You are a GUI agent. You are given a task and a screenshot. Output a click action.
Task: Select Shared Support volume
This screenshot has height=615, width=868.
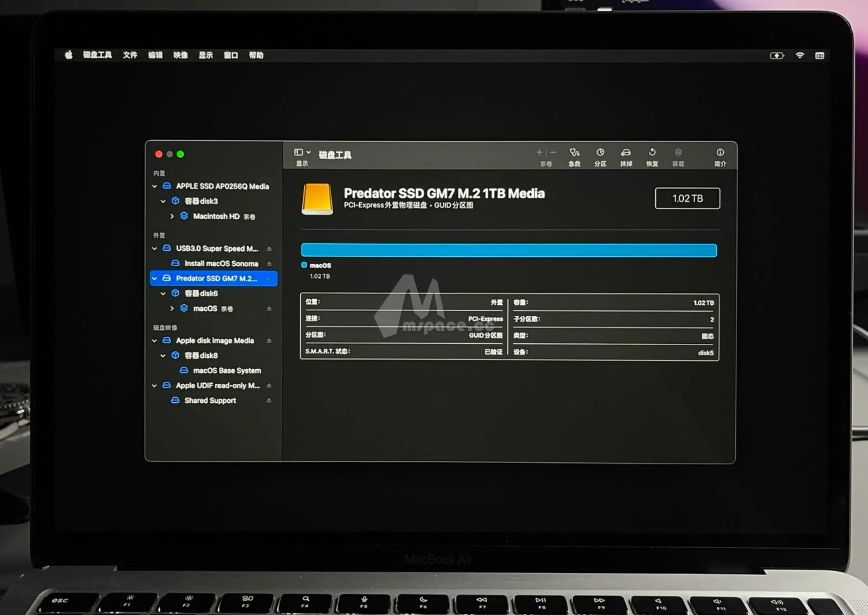[210, 400]
